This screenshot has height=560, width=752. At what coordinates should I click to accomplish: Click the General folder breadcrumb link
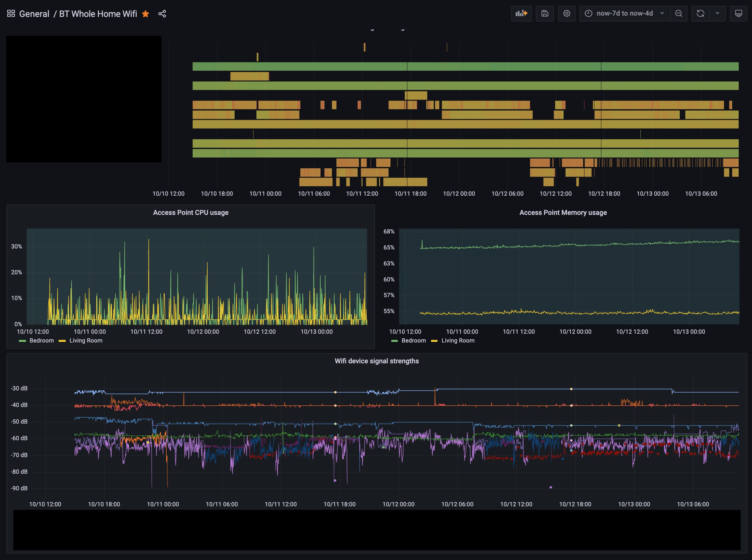[34, 14]
